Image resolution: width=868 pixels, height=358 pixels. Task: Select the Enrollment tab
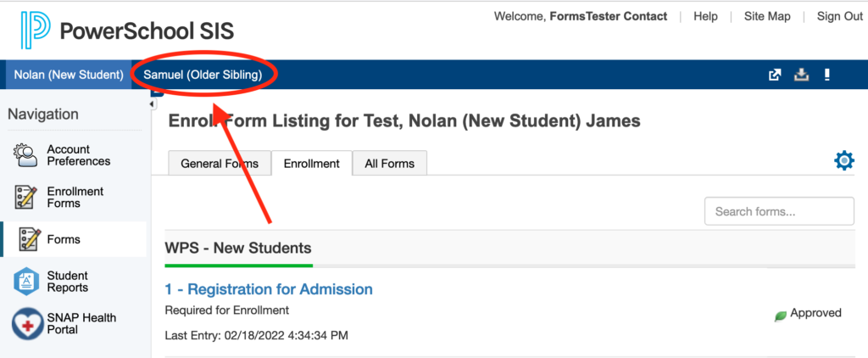click(312, 164)
